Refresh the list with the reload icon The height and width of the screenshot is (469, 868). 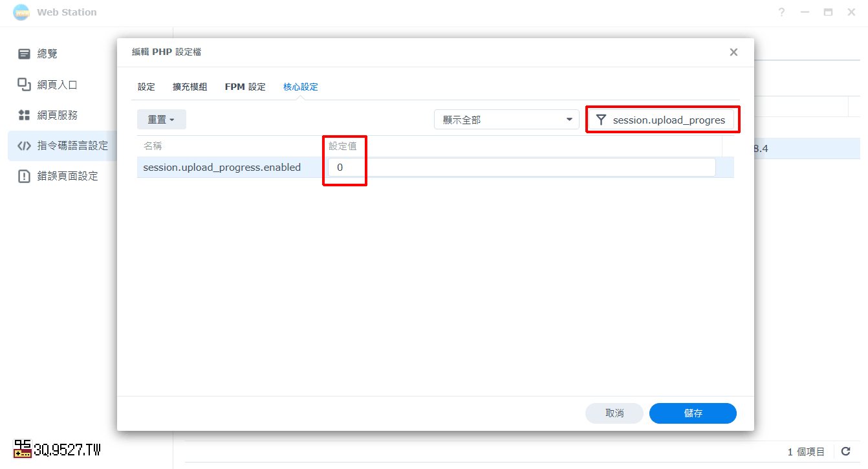click(x=845, y=452)
